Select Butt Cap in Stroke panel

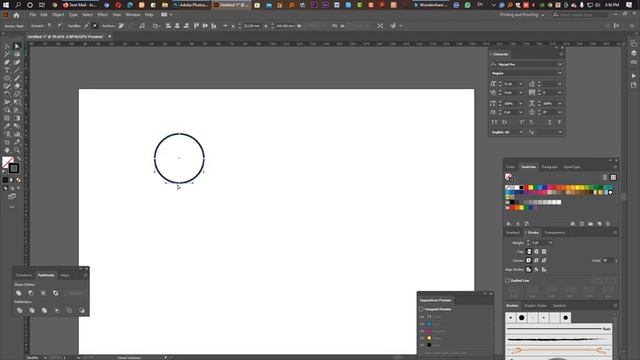click(x=529, y=251)
